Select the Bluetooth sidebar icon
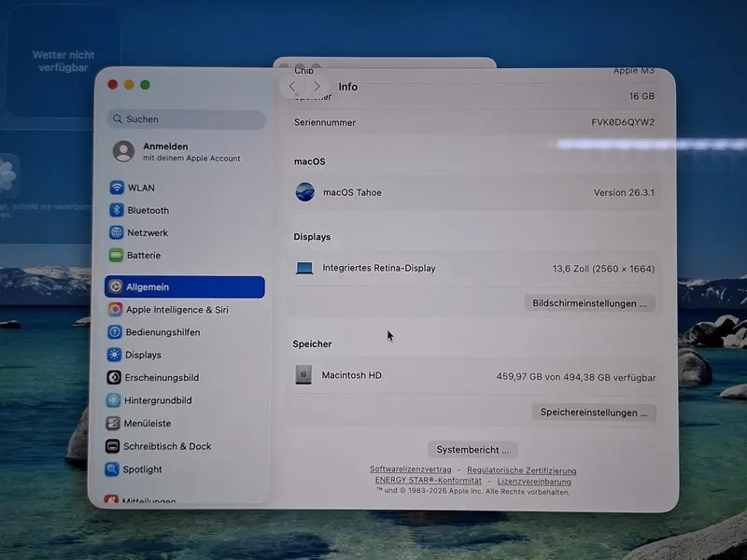Viewport: 747px width, 560px height. point(116,210)
